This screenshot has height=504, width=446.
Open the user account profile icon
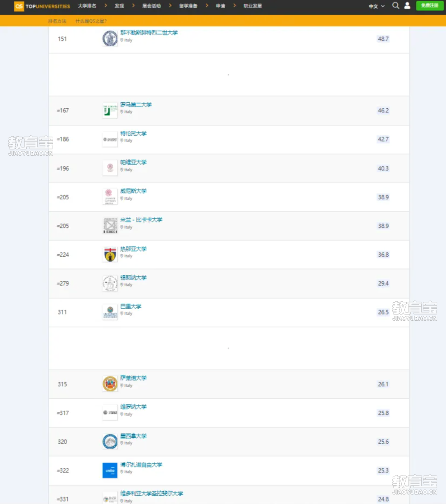pos(407,6)
